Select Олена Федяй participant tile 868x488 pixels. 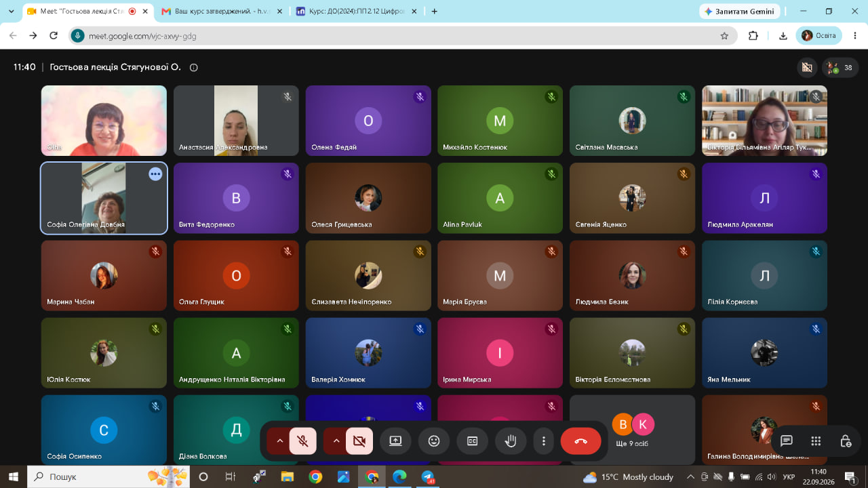[368, 121]
